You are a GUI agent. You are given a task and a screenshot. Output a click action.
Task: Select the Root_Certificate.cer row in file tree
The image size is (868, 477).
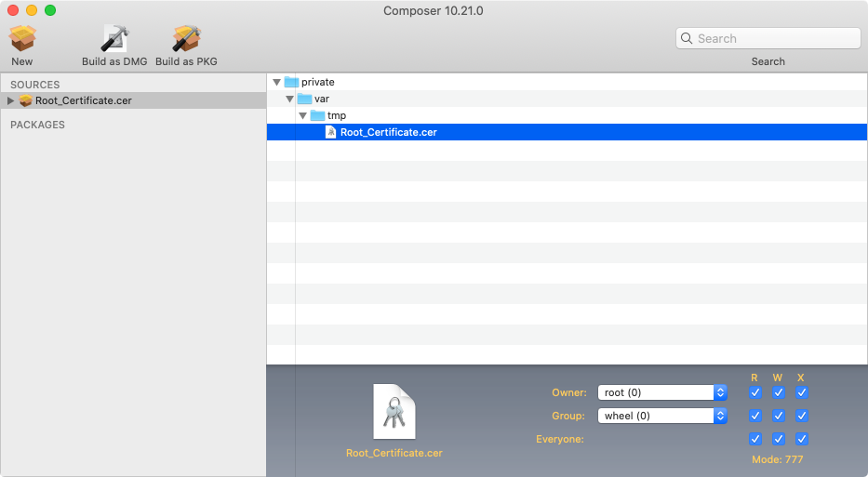pos(567,132)
